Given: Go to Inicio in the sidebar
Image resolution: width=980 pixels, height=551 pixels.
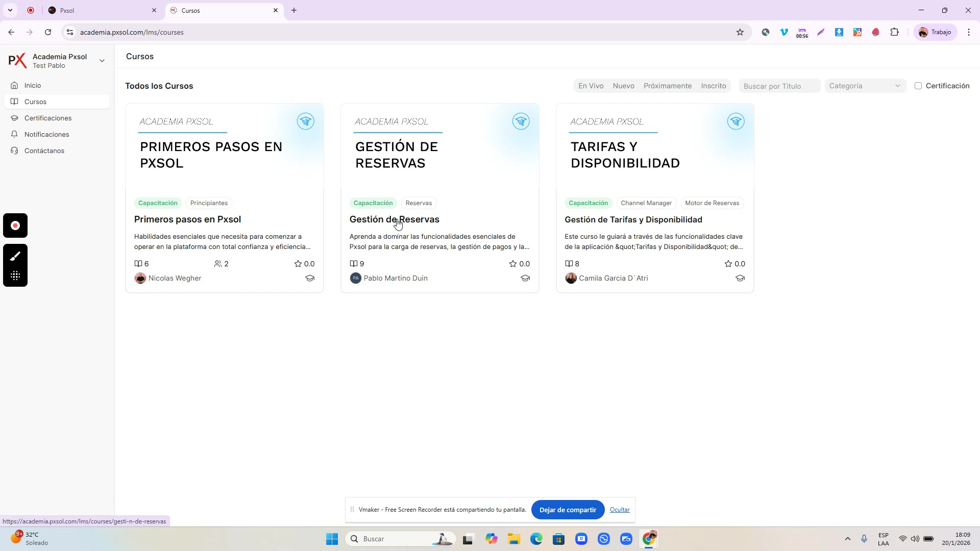Looking at the screenshot, I should click(57, 85).
